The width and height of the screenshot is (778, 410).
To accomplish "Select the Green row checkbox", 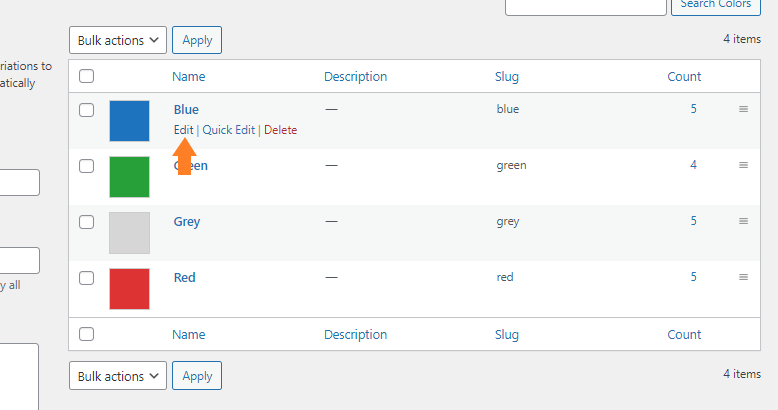I will pos(86,166).
